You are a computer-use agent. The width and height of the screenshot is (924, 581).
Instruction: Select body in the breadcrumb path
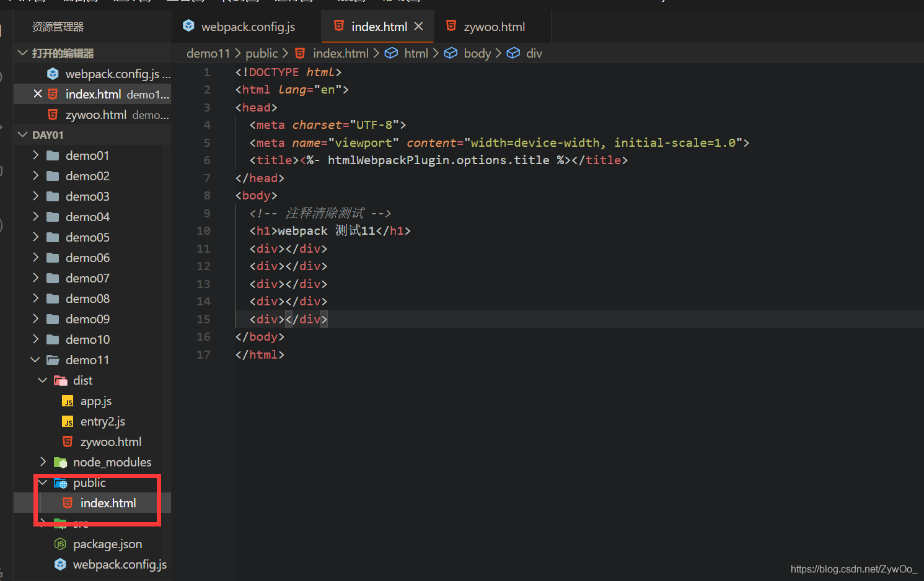point(477,53)
